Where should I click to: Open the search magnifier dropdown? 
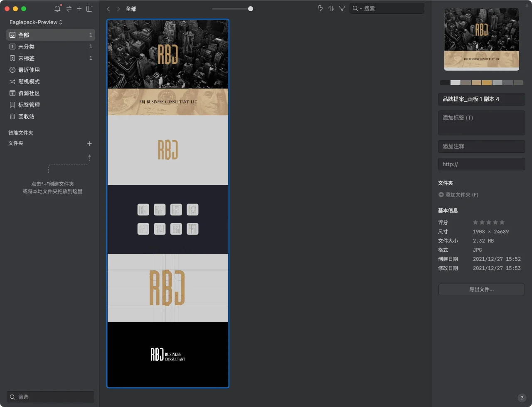coord(357,8)
